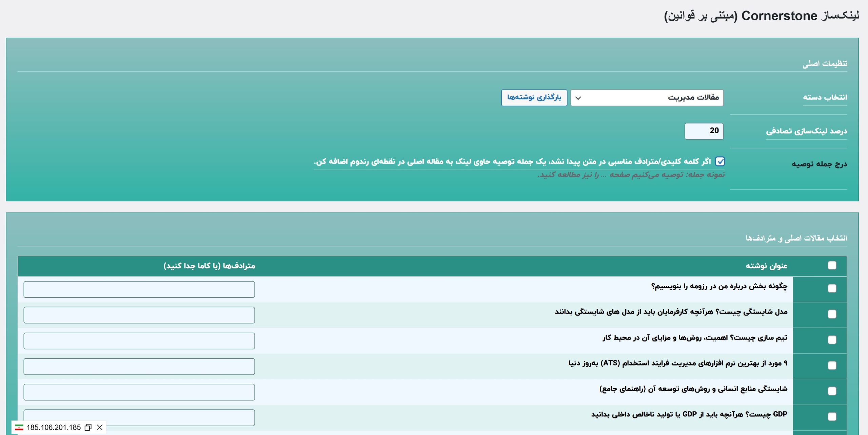The height and width of the screenshot is (435, 868).
Task: Click synonyms field for resume post
Action: click(x=139, y=290)
